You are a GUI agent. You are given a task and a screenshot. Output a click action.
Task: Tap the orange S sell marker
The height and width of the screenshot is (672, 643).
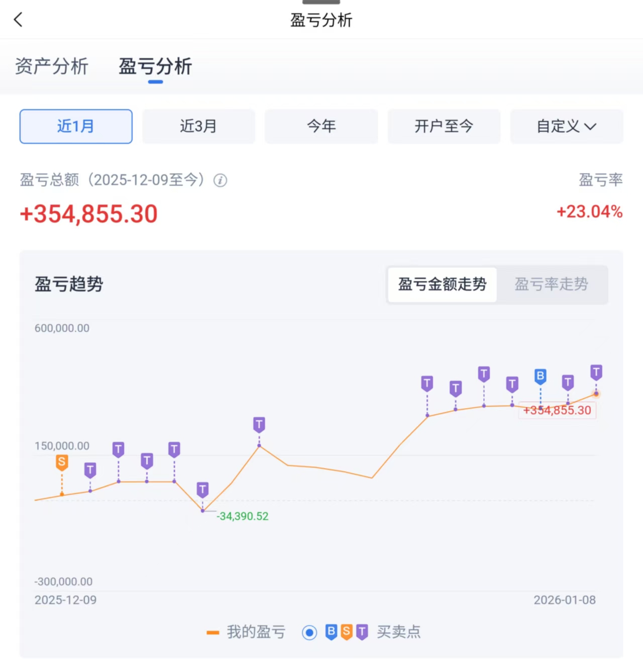click(62, 462)
